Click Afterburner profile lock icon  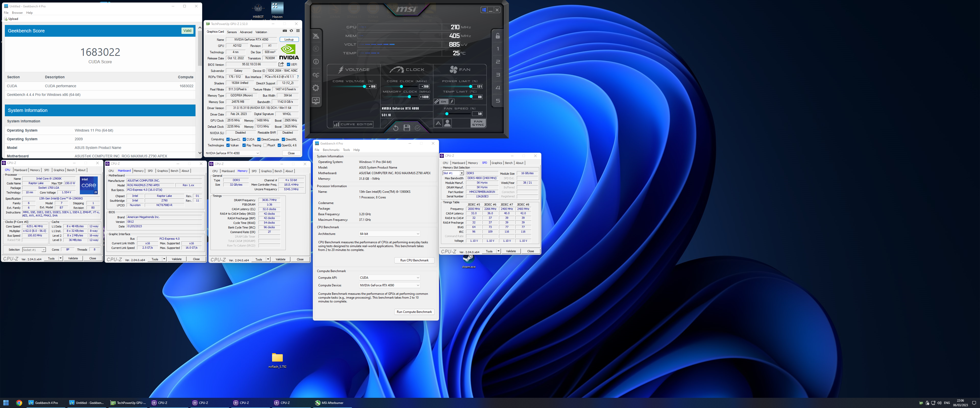498,36
